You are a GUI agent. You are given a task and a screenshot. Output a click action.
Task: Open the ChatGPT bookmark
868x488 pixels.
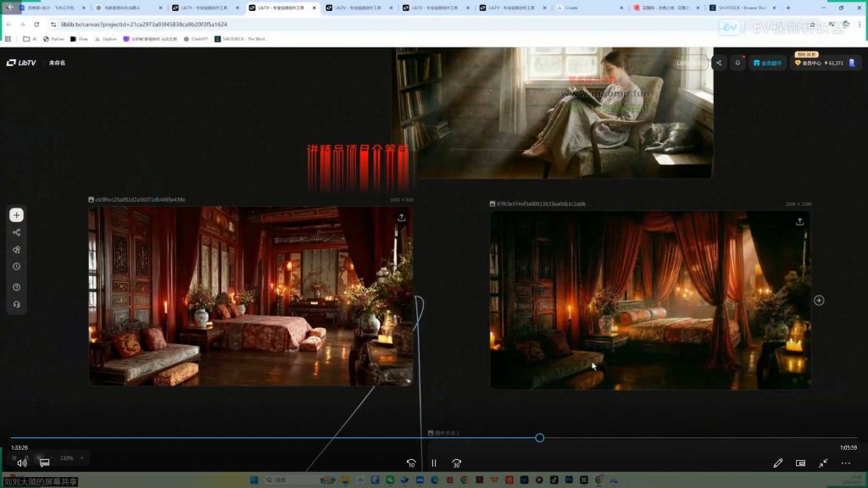coord(196,38)
